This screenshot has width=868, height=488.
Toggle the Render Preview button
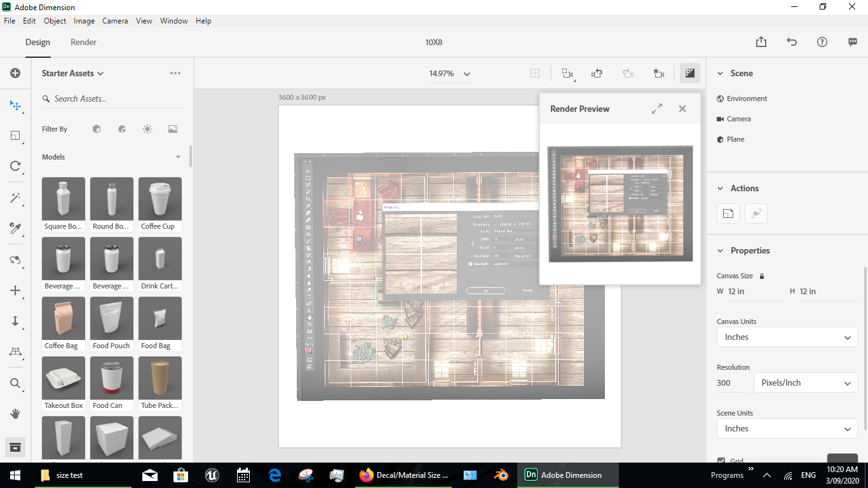(689, 73)
